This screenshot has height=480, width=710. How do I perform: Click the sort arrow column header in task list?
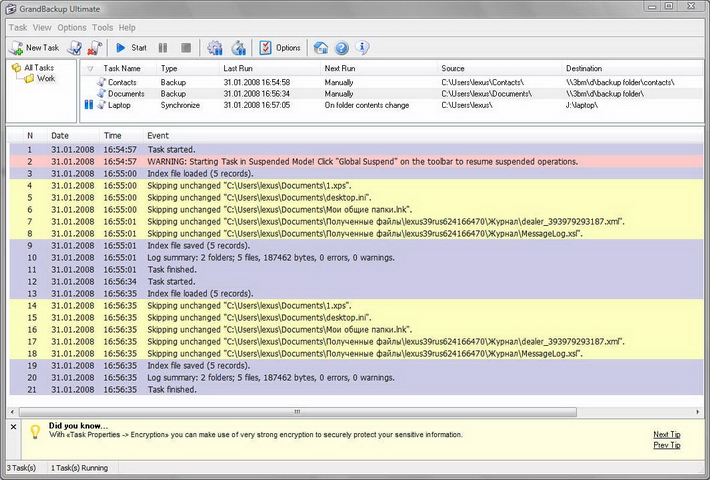[91, 68]
